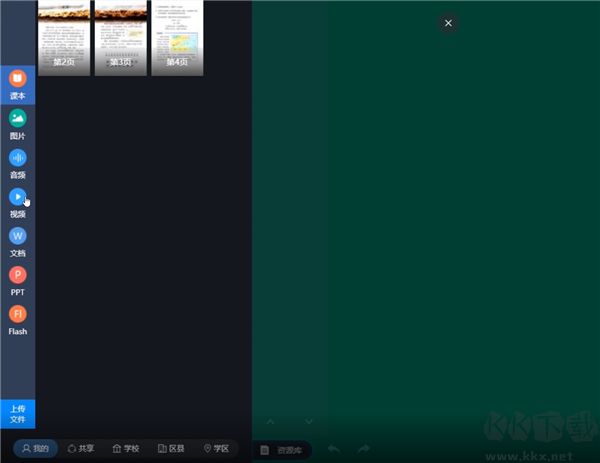Close the resource panel with X
The image size is (600, 463).
(448, 23)
